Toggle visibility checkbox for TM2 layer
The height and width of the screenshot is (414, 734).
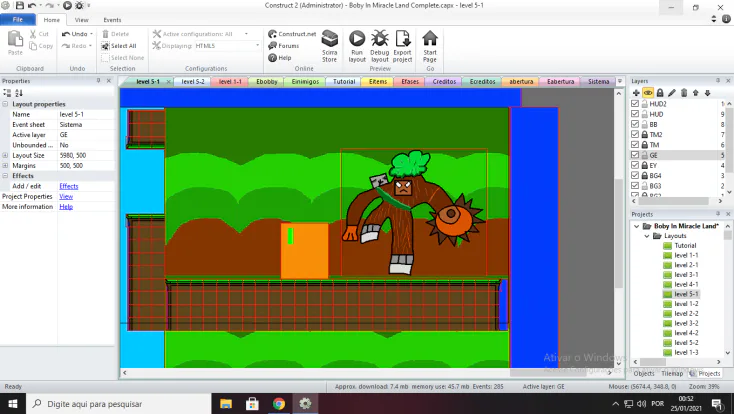point(635,134)
